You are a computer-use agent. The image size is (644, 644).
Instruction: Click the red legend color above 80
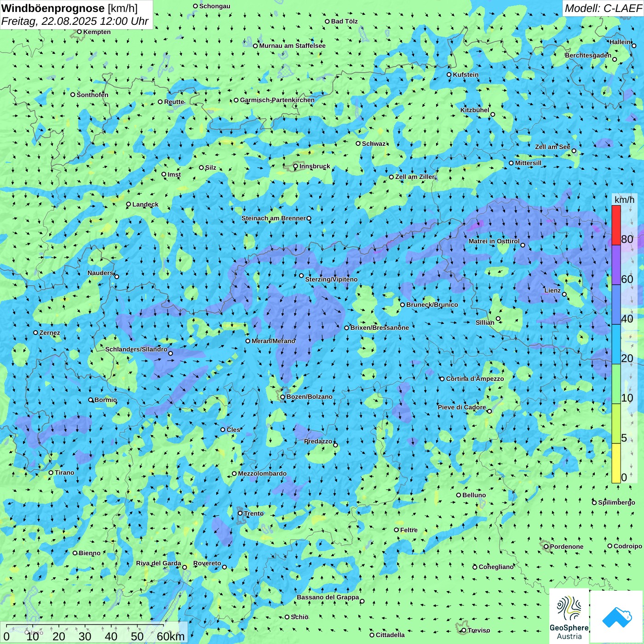point(616,225)
